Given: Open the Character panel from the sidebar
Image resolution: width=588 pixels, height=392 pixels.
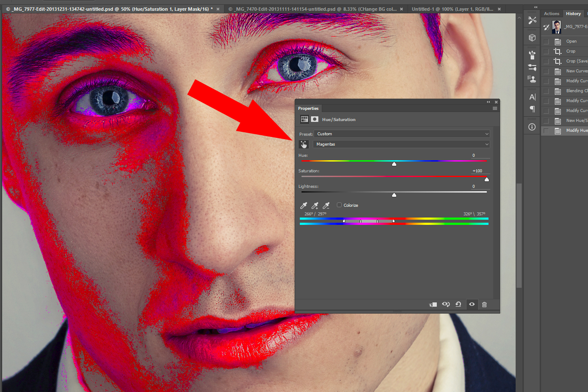Looking at the screenshot, I should click(531, 97).
